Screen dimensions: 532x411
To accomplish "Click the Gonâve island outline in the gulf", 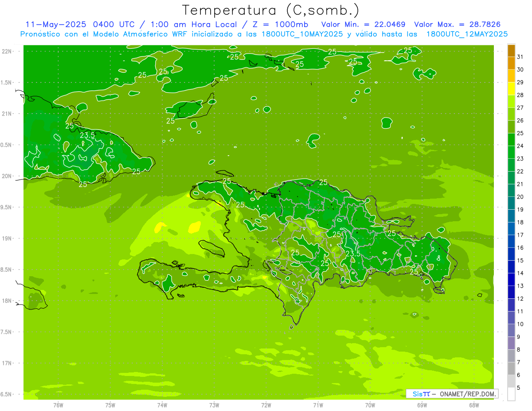I will click(x=211, y=248).
